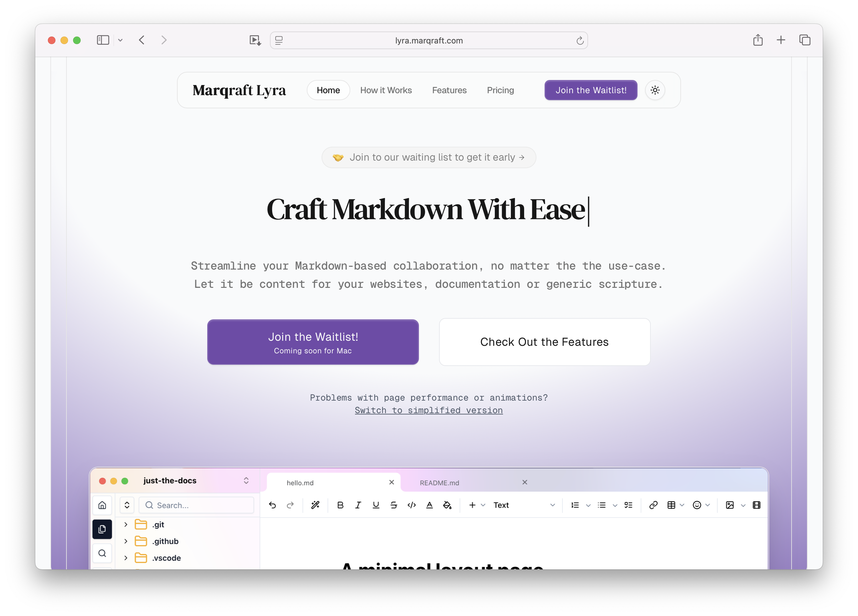858x616 pixels.
Task: Go forward with Safari forward arrow
Action: coord(164,40)
